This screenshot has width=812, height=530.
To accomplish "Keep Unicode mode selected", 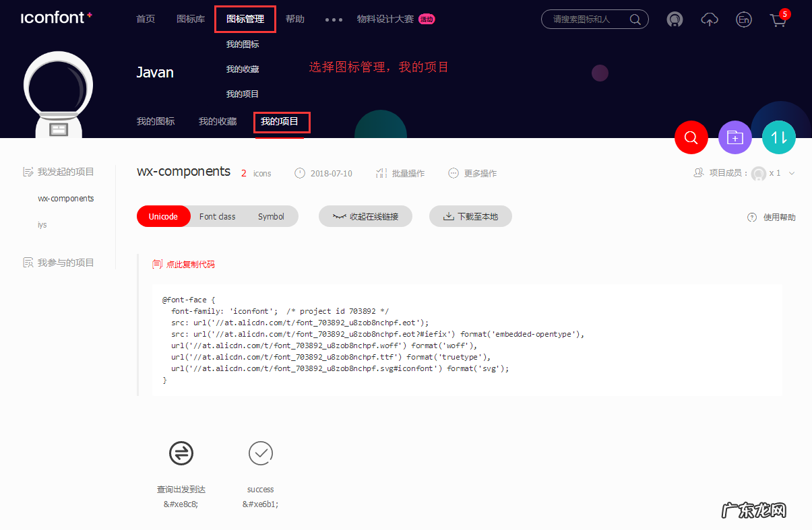I will pyautogui.click(x=163, y=216).
